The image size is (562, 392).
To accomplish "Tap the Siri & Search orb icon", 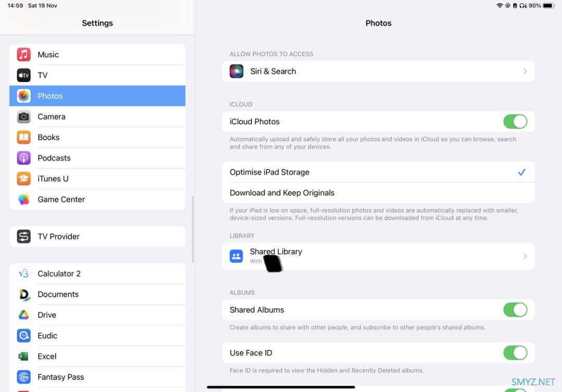I will coord(237,71).
